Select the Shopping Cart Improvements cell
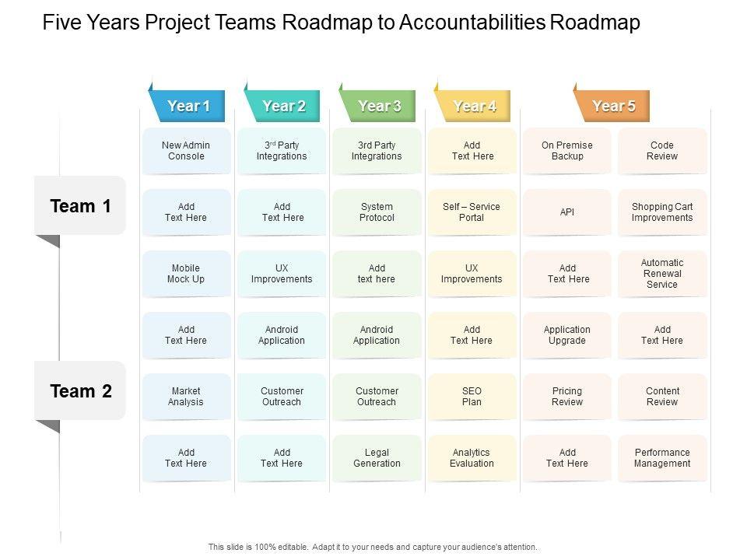747x560 pixels. pyautogui.click(x=662, y=212)
